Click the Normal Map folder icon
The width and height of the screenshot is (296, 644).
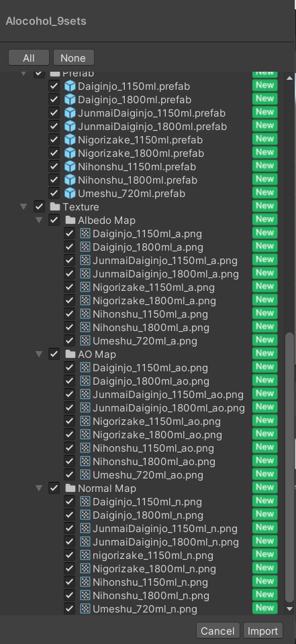tap(70, 488)
